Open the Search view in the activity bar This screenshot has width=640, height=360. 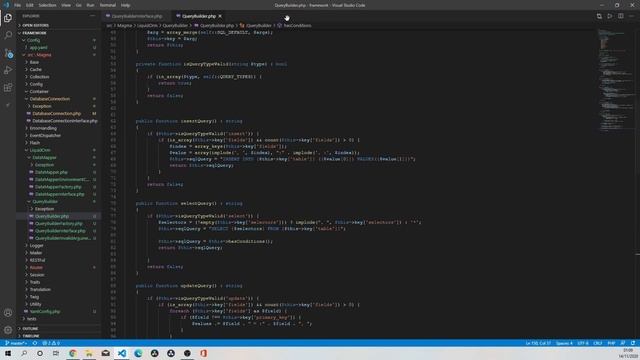point(8,35)
